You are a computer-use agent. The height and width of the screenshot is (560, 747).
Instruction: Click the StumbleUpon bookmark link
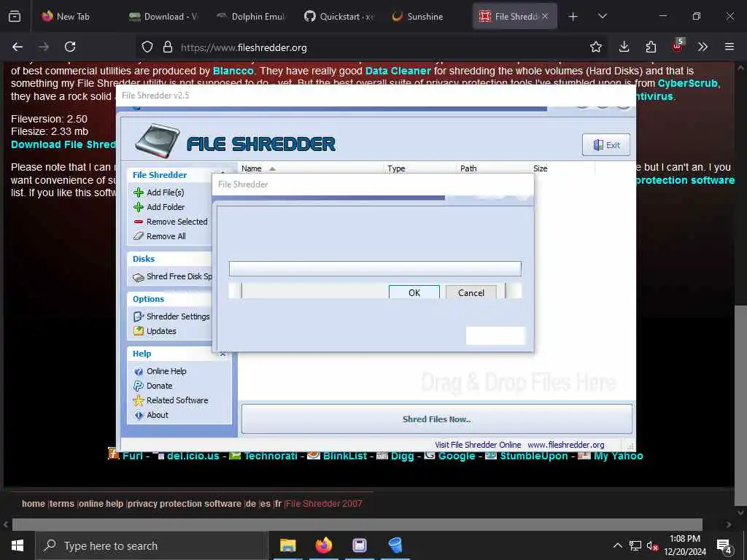(533, 456)
